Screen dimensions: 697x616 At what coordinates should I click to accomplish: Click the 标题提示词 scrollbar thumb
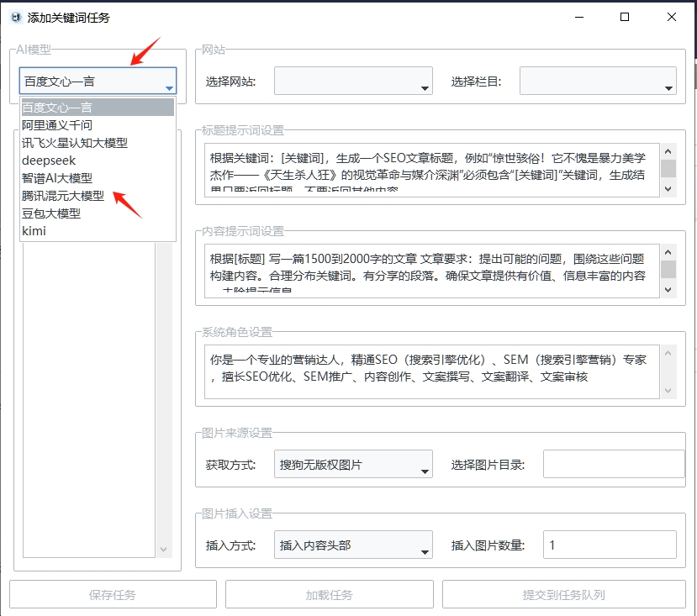(668, 168)
